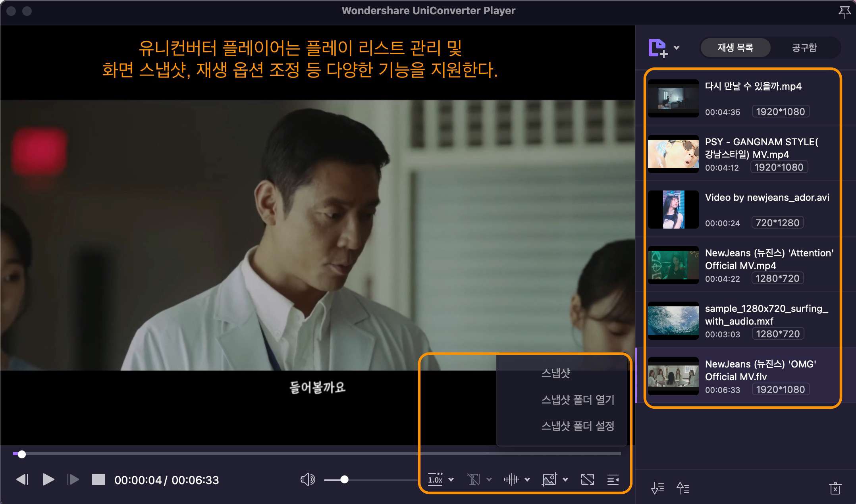Click the 00:04:35 duration text
The width and height of the screenshot is (856, 504).
pyautogui.click(x=723, y=112)
